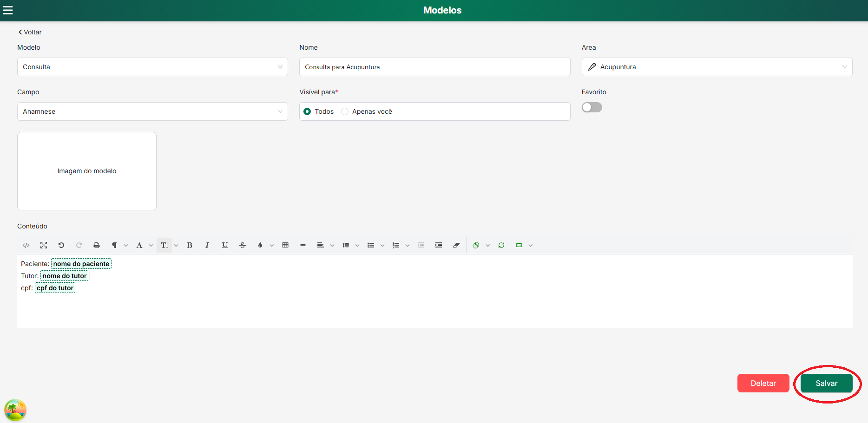Image resolution: width=868 pixels, height=423 pixels.
Task: Enable the Favorito toggle
Action: [x=592, y=107]
